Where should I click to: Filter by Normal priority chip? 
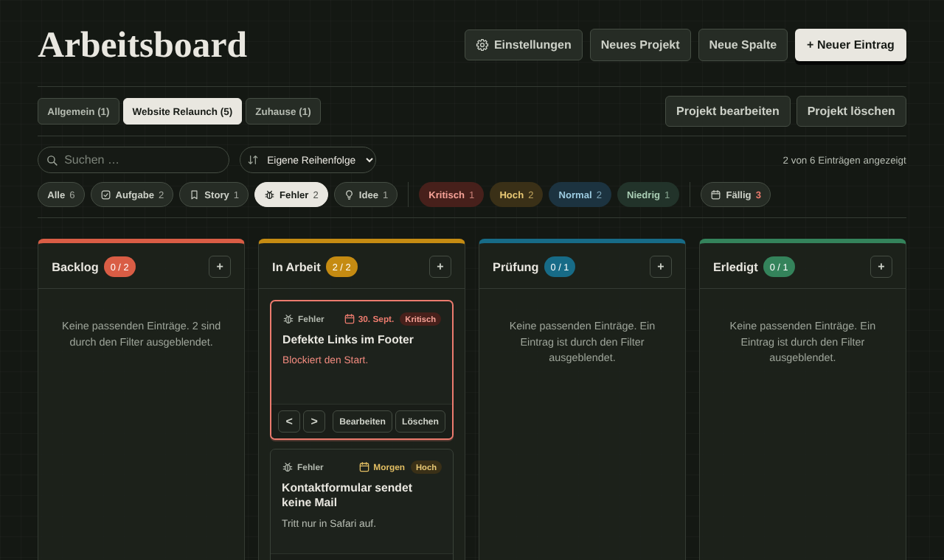pyautogui.click(x=580, y=195)
